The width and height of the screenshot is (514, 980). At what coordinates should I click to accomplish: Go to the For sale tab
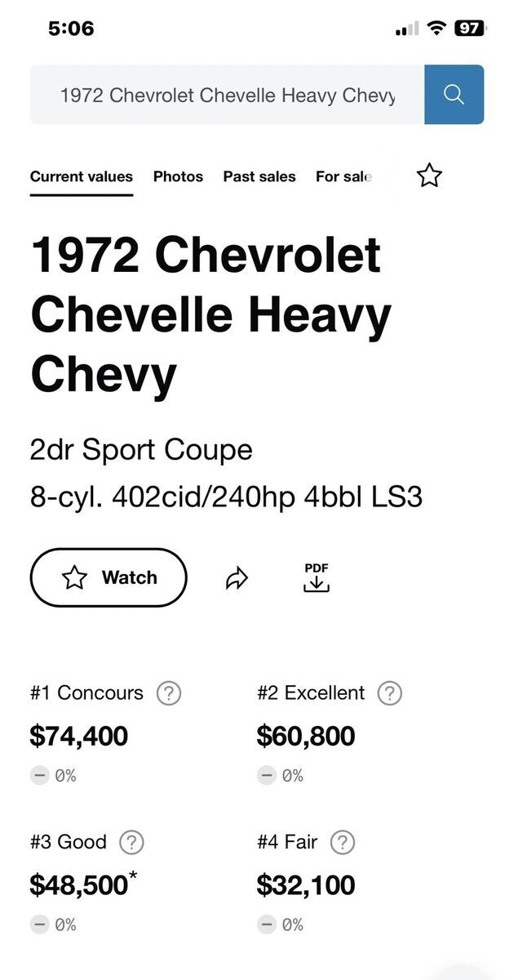pos(343,176)
